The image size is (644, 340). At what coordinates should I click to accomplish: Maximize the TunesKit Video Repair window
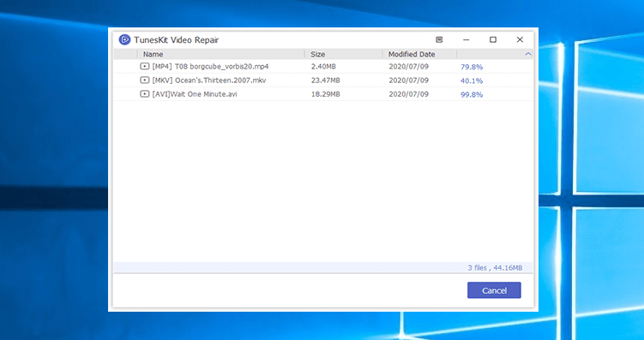(493, 39)
